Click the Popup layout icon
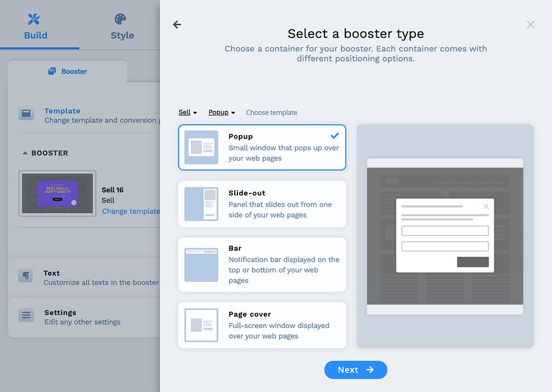 click(201, 147)
